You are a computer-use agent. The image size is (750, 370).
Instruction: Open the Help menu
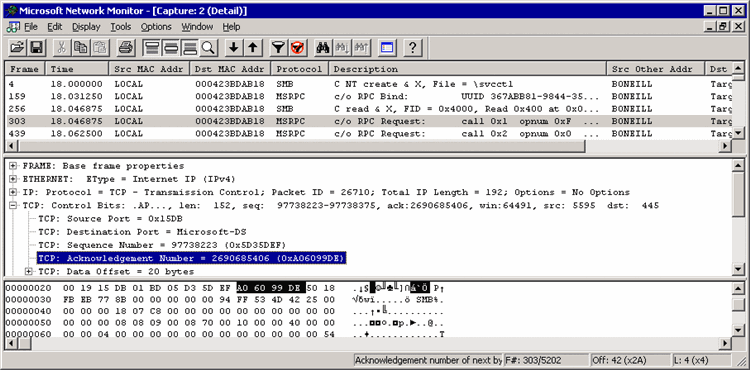[x=231, y=27]
